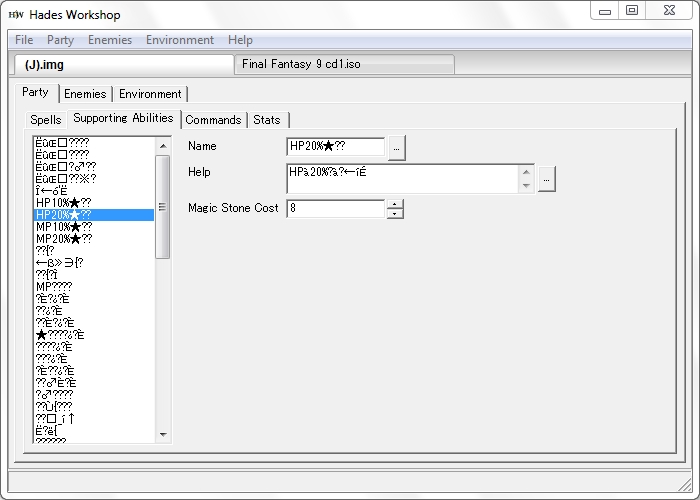Image resolution: width=700 pixels, height=500 pixels.
Task: Click the ability list scrollbar thumb
Action: [x=162, y=207]
